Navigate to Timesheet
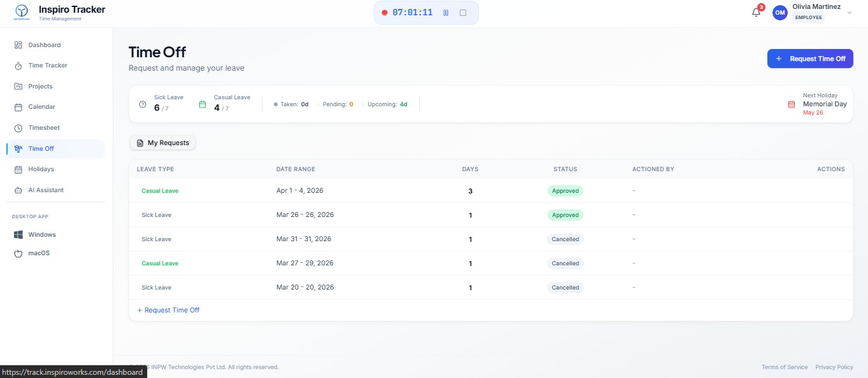The width and height of the screenshot is (868, 378). pos(44,128)
